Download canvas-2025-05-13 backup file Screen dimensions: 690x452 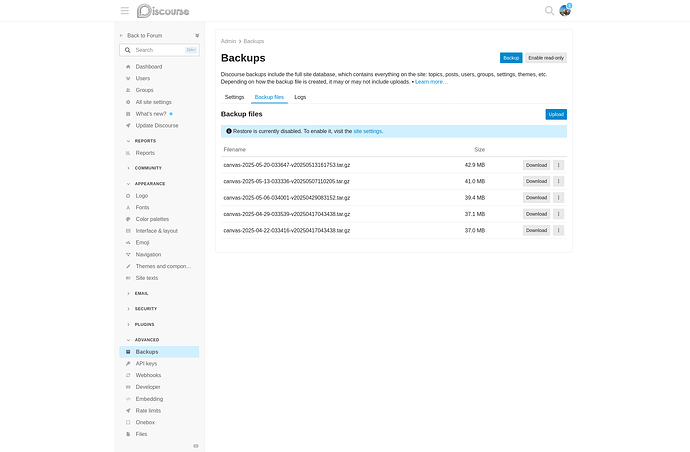coord(536,181)
